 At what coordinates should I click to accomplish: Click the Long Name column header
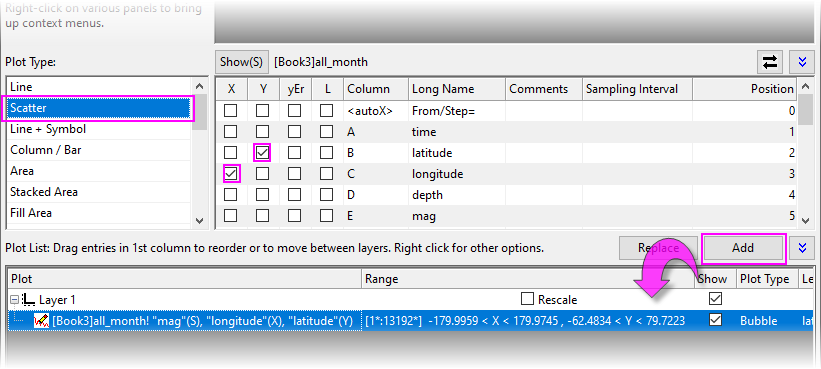point(457,89)
